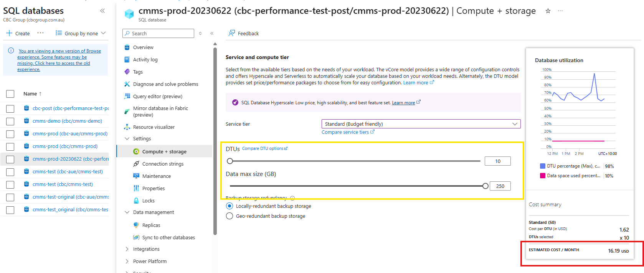
Task: Open the Activity log menu item
Action: click(145, 59)
